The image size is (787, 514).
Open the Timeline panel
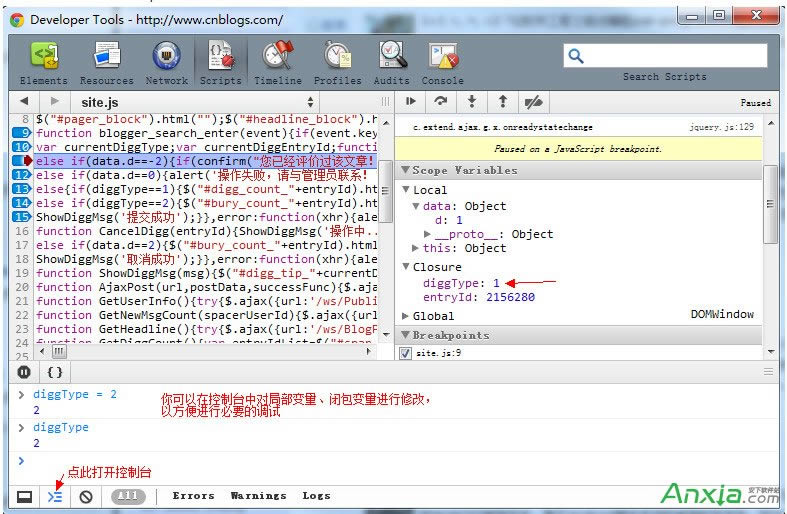278,63
